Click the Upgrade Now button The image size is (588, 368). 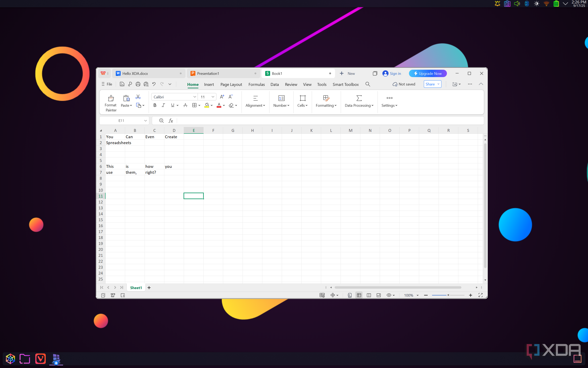(x=428, y=74)
